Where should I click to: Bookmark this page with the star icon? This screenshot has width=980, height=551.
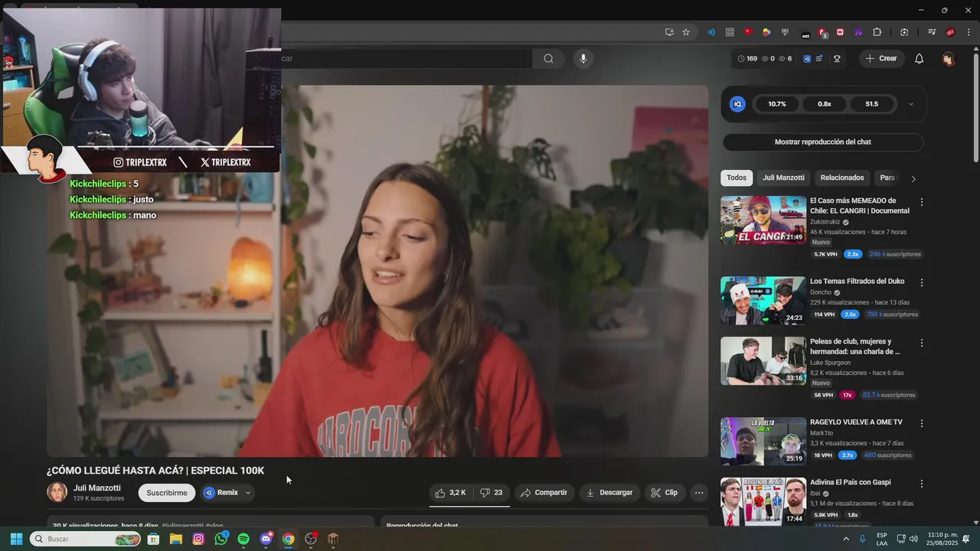click(686, 32)
